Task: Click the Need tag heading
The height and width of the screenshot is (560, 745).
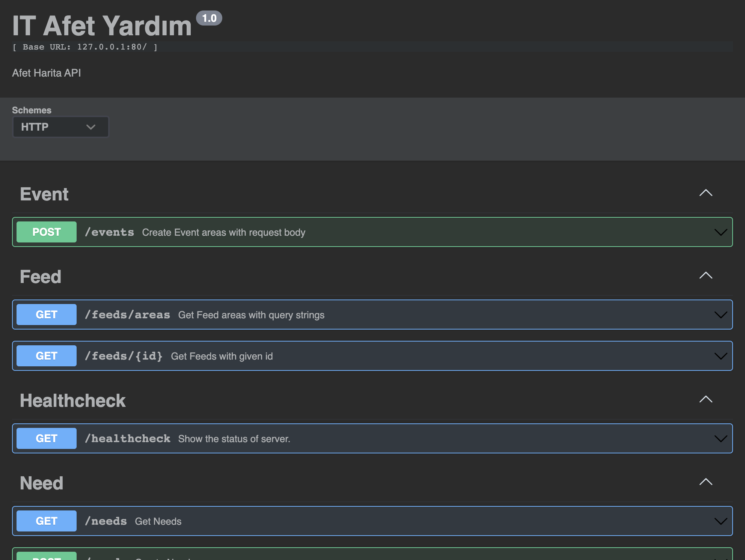Action: coord(42,483)
